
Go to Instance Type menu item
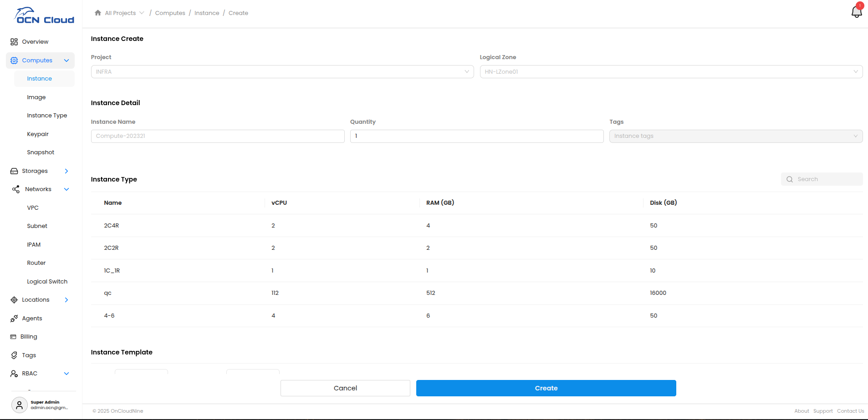(x=47, y=116)
